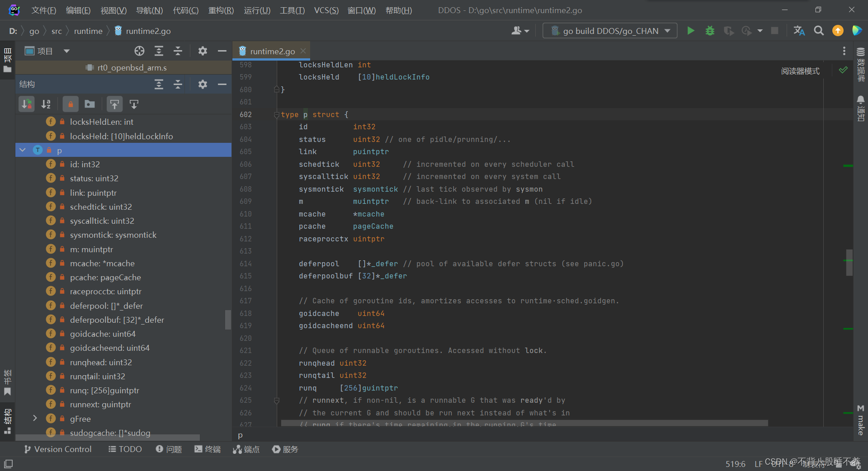The image size is (868, 471).
Task: Open Project panel settings gear
Action: point(203,51)
